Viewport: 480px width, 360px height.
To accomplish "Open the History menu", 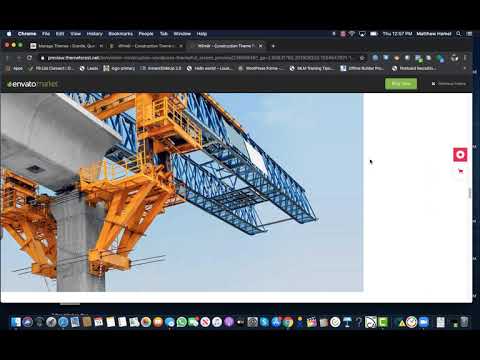I will tap(95, 34).
